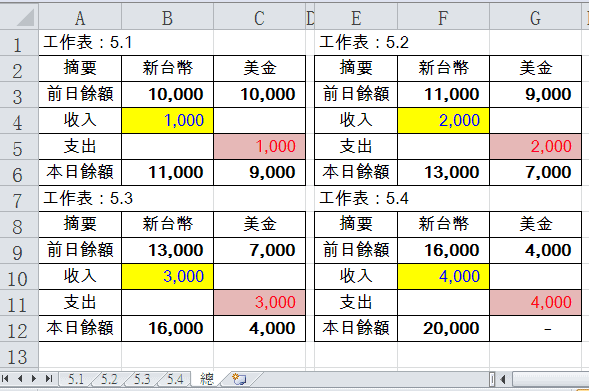The image size is (589, 391).
Task: Select cell F6 showing 13,000
Action: (443, 172)
